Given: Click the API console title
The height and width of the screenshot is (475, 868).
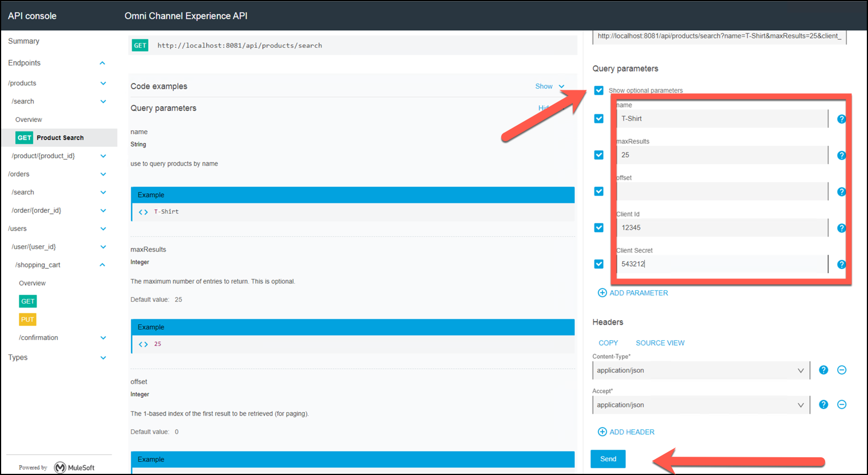Looking at the screenshot, I should coord(32,16).
